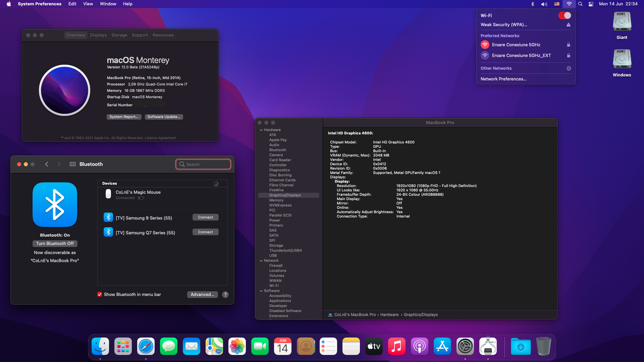Switch to Support tab in About This Mac
Image resolution: width=644 pixels, height=362 pixels.
click(140, 35)
